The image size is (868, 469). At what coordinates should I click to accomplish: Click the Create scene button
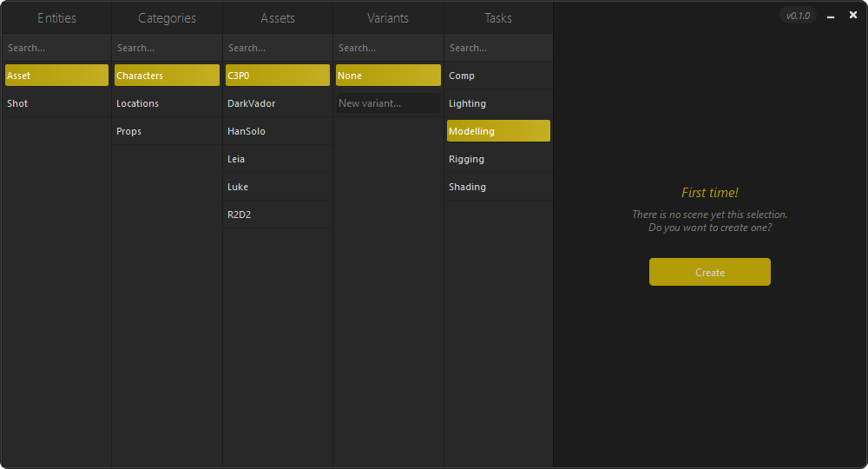point(709,272)
